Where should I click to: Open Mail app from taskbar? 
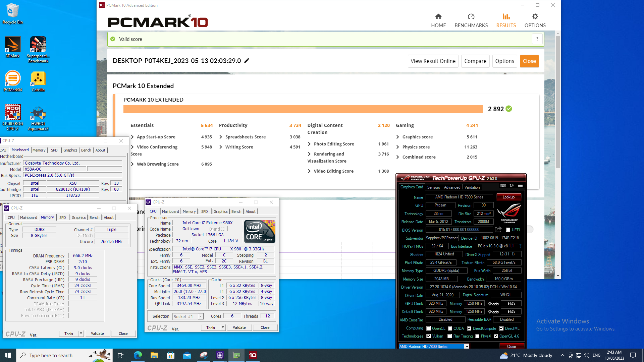click(x=187, y=355)
